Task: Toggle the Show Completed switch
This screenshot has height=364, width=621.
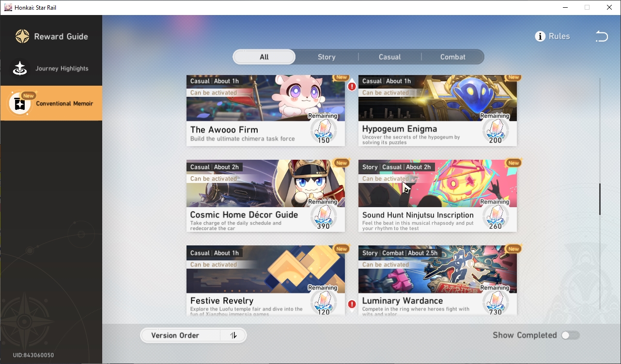Action: (570, 335)
